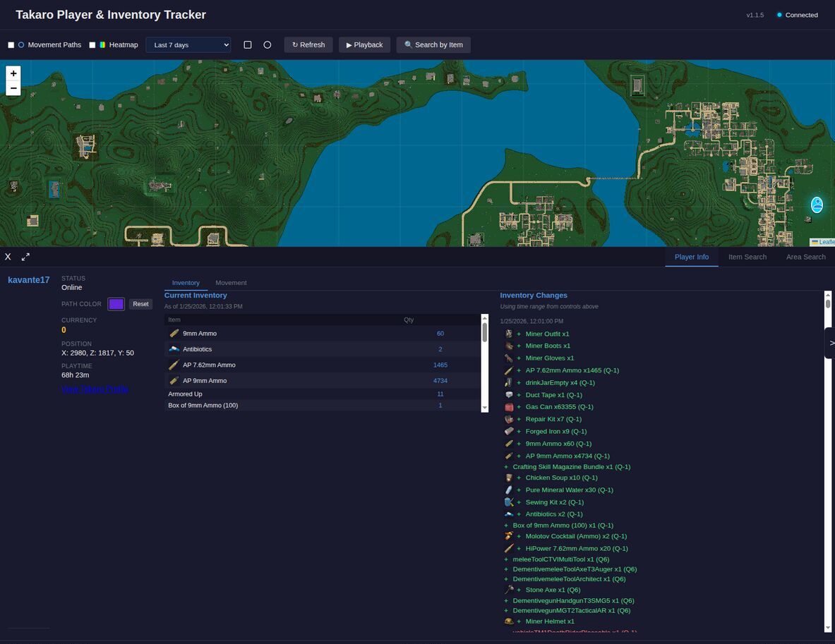835x644 pixels.
Task: Click the Antibiotics icon in Current Inventory
Action: click(174, 348)
